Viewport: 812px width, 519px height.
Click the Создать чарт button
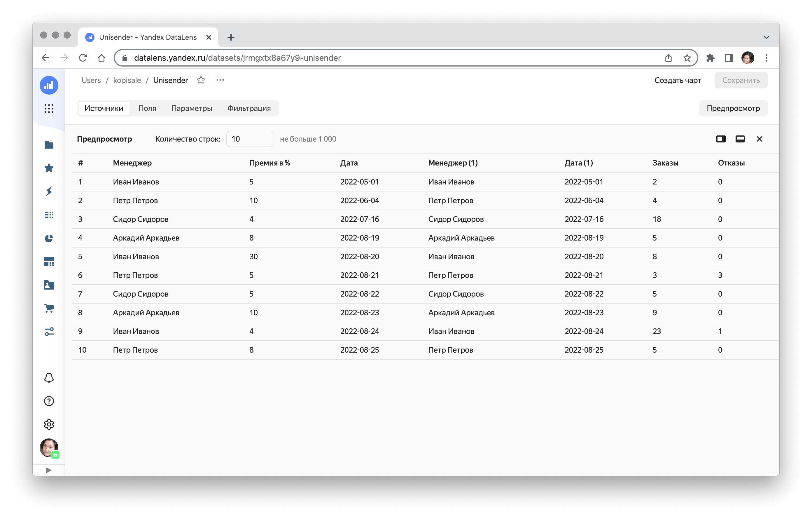click(x=678, y=80)
